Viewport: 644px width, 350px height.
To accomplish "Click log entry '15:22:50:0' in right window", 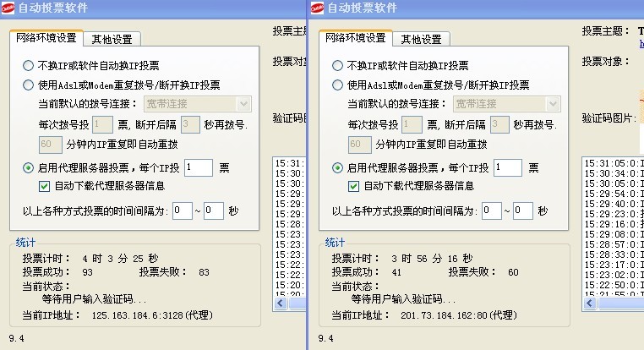I will point(614,285).
